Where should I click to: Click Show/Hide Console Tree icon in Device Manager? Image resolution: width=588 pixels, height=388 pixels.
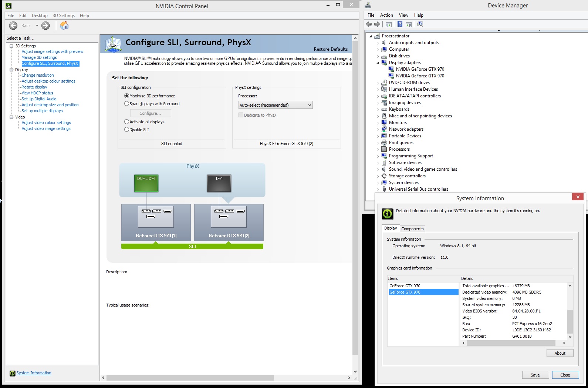[x=389, y=24]
